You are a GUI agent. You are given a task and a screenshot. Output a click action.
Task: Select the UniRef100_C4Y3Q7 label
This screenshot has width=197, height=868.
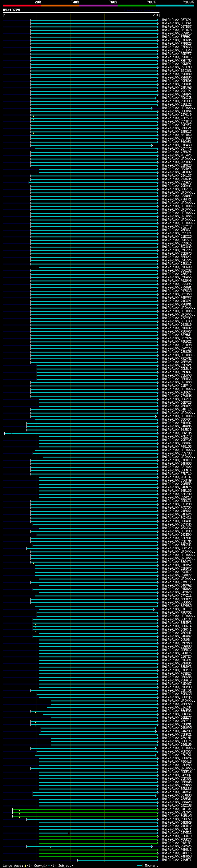point(177,775)
